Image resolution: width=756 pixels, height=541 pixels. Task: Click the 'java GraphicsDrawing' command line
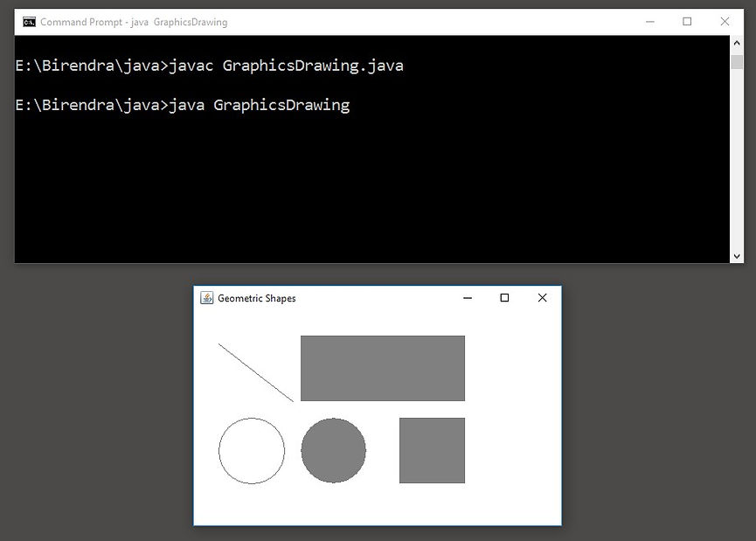coord(183,105)
